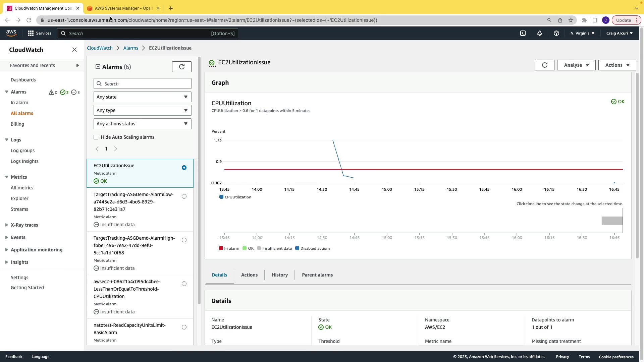Close the CloudWatch navigation sidebar
Screen dimensions: 644x362
pyautogui.click(x=74, y=50)
